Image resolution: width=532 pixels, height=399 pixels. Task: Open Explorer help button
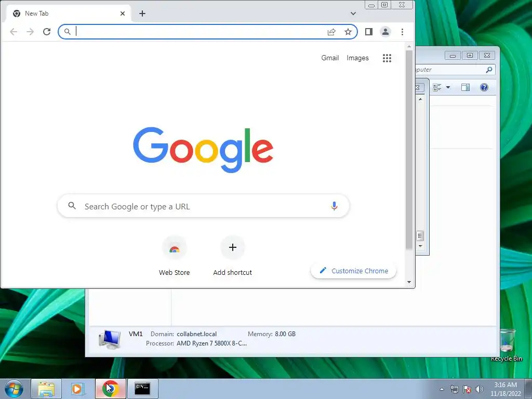pos(484,87)
